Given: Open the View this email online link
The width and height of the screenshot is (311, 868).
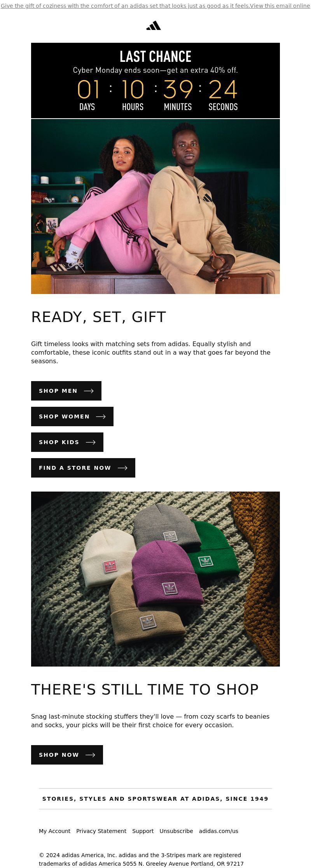Looking at the screenshot, I should (280, 6).
